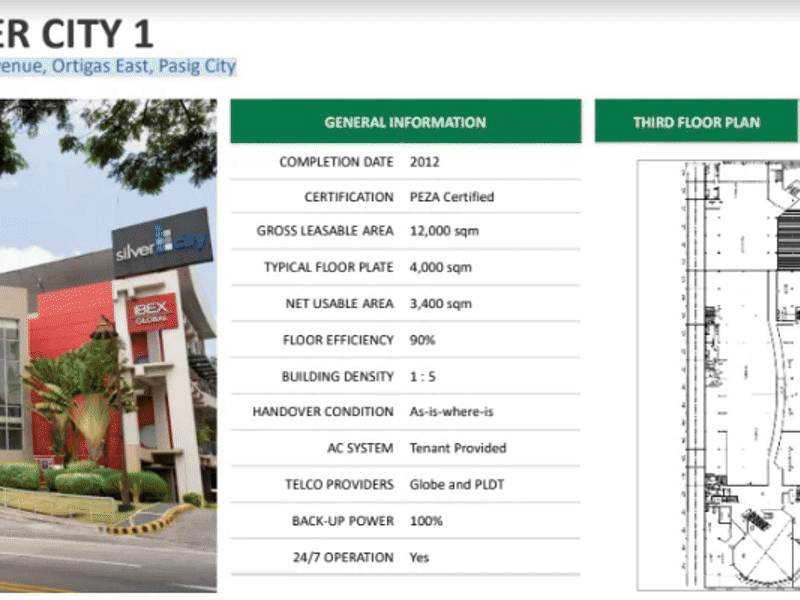800x600 pixels.
Task: Click the THIRD FLOOR PLAN green header
Action: (696, 122)
